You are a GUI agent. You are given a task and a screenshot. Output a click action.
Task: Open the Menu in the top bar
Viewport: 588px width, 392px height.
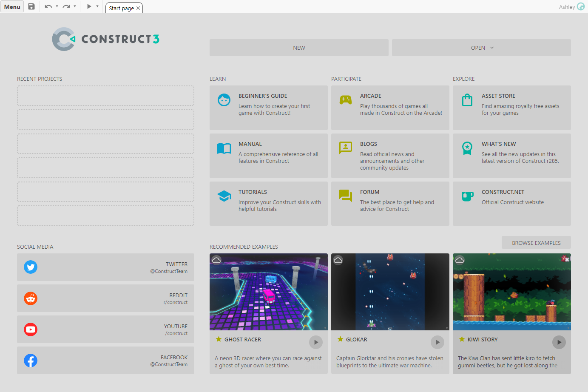(12, 7)
